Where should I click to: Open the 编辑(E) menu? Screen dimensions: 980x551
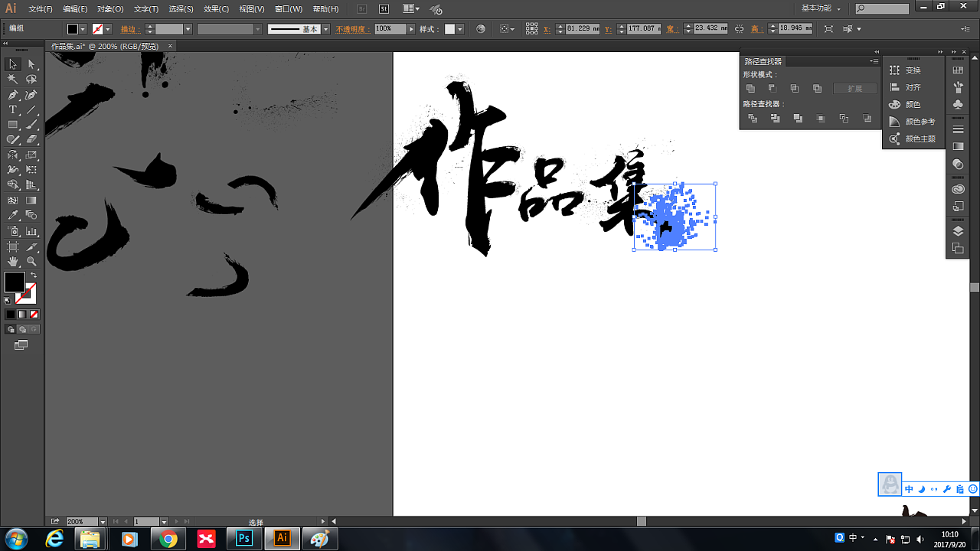(75, 9)
